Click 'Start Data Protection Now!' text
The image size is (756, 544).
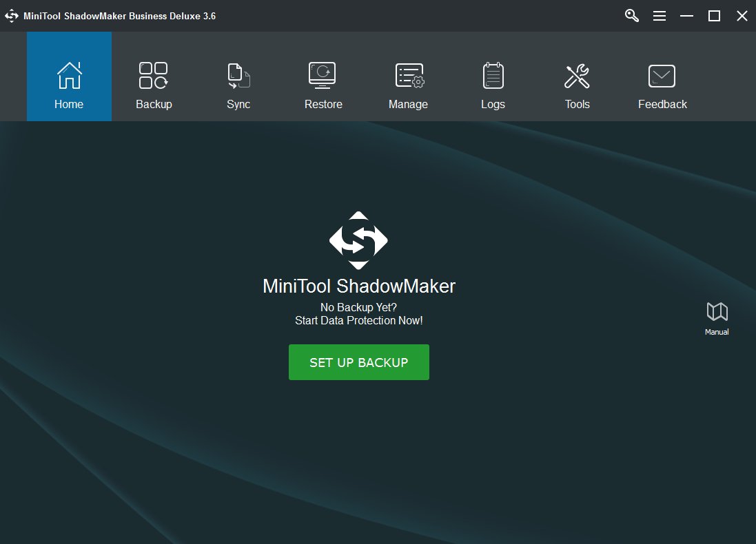359,320
